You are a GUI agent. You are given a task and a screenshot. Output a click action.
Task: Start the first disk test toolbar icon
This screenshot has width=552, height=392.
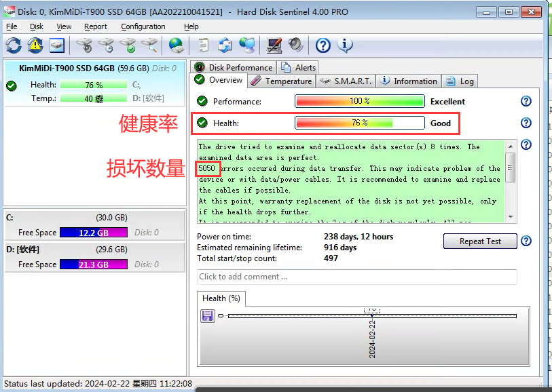(84, 45)
